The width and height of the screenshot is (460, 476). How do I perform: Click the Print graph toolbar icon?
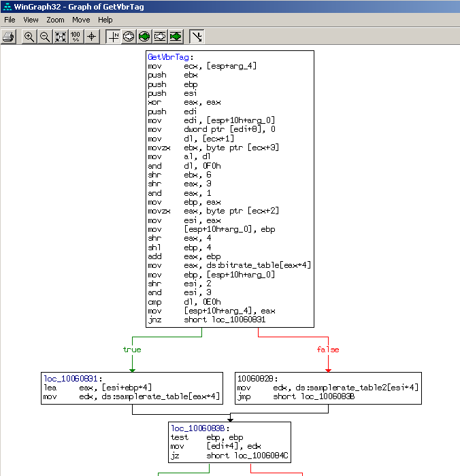(8, 36)
